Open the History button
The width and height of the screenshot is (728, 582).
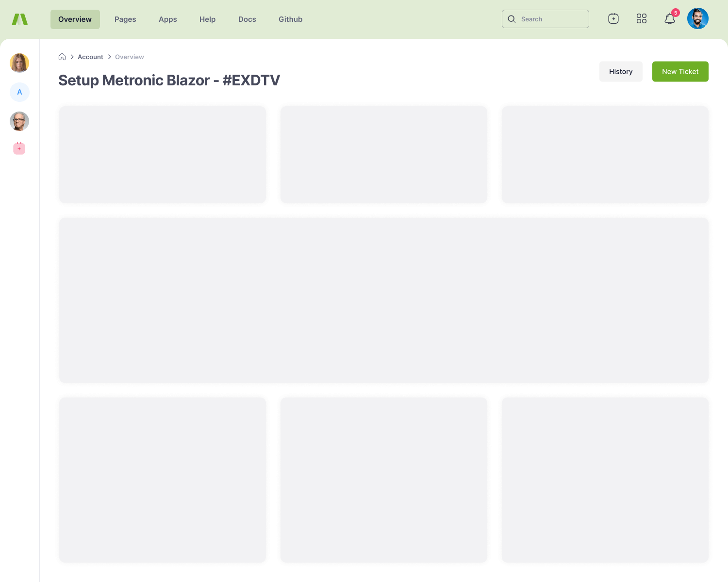coord(621,71)
